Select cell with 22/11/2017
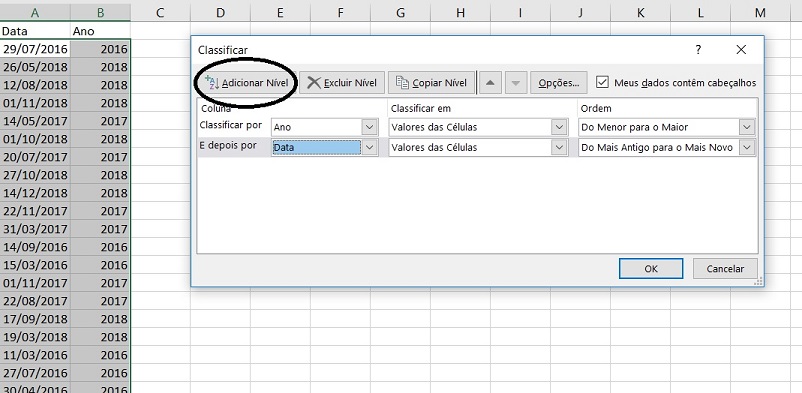802x393 pixels. tap(35, 211)
